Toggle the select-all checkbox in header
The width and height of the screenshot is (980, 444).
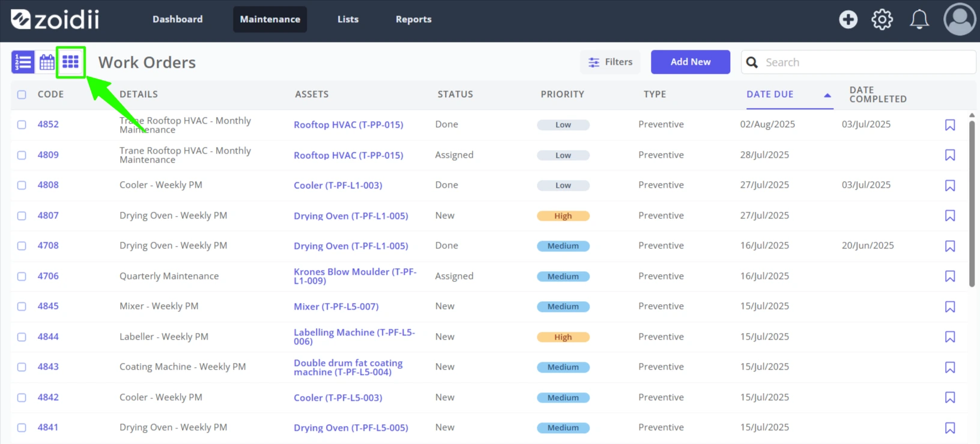pos(22,94)
